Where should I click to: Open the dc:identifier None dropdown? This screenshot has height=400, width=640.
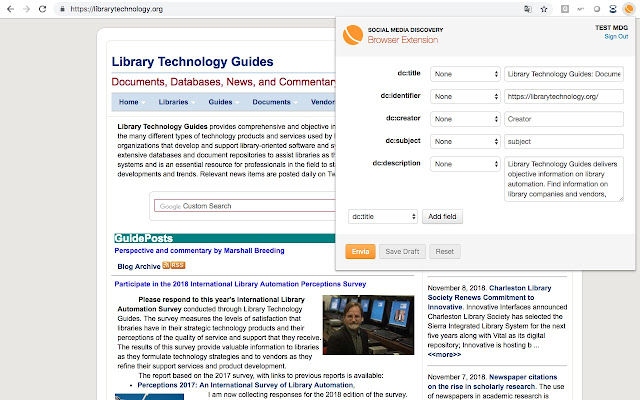click(465, 96)
